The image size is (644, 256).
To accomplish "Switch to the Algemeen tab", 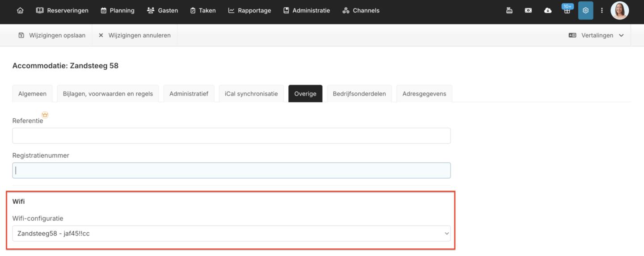I will 32,94.
